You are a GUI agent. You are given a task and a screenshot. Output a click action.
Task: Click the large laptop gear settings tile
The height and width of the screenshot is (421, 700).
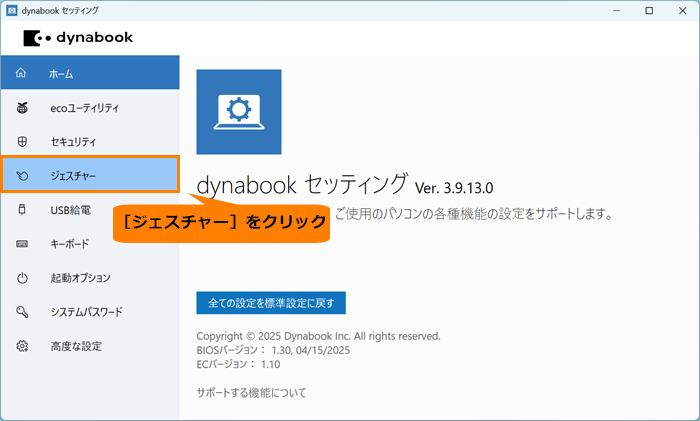click(x=239, y=112)
